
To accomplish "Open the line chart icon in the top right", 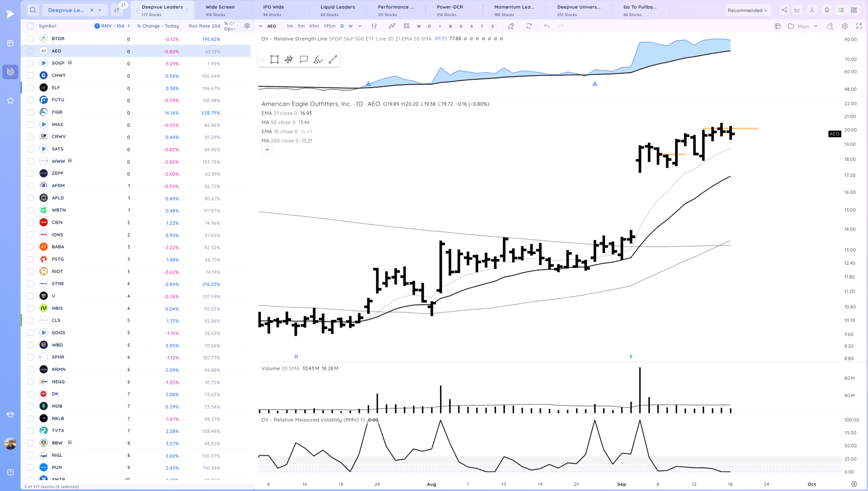I will pos(797,10).
